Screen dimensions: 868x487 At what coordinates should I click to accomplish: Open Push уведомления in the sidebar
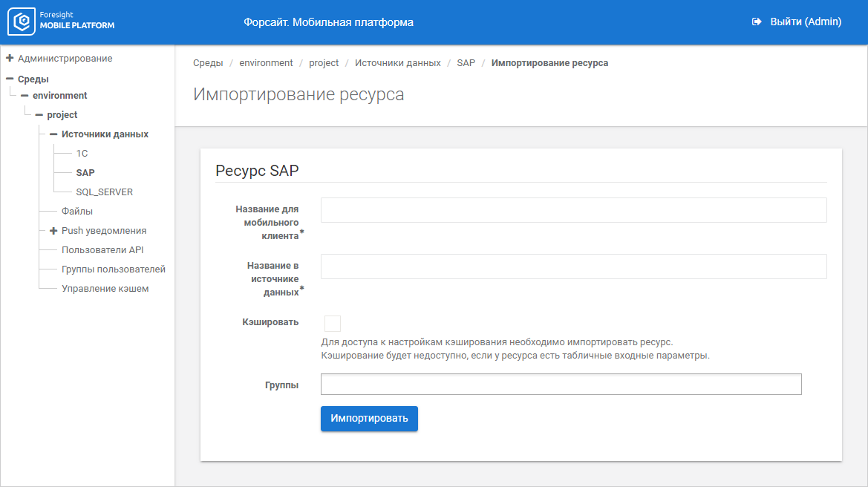(104, 231)
